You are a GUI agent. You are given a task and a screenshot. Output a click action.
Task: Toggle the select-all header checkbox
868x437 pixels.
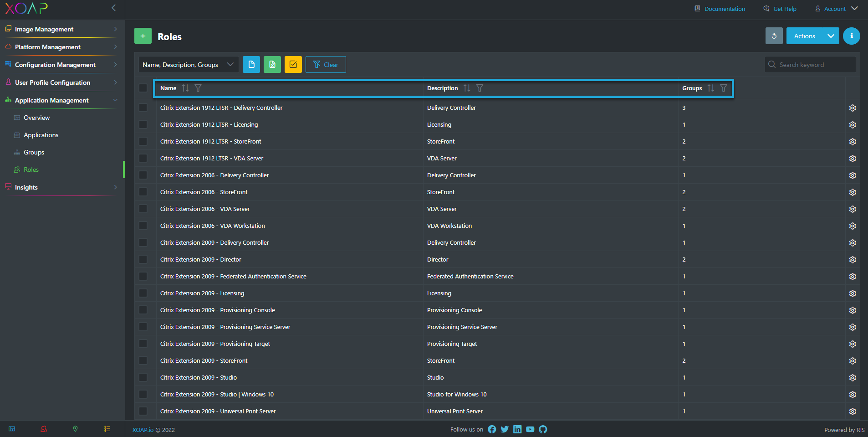coord(143,88)
